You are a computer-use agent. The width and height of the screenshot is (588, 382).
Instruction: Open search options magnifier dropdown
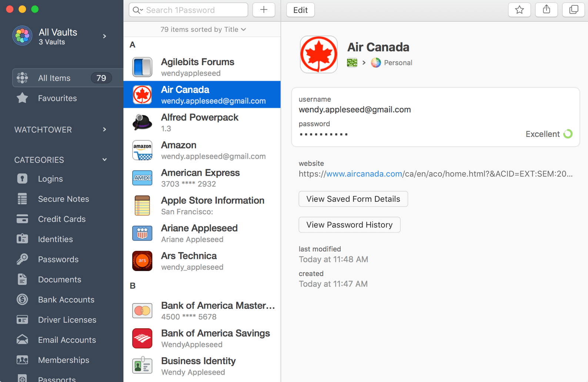pos(138,10)
